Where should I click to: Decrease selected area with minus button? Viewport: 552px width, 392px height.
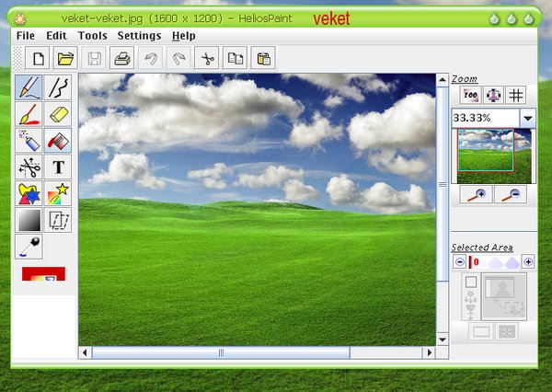click(459, 261)
